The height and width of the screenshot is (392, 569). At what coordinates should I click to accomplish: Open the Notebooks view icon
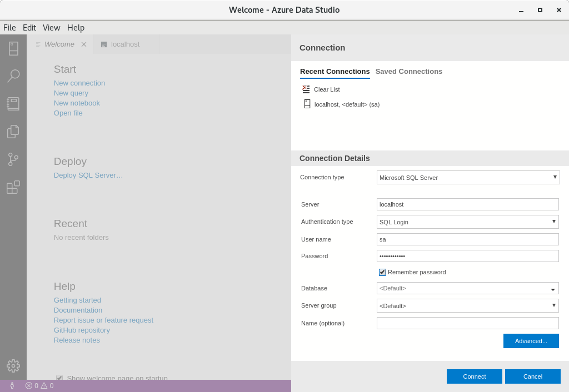pyautogui.click(x=13, y=104)
